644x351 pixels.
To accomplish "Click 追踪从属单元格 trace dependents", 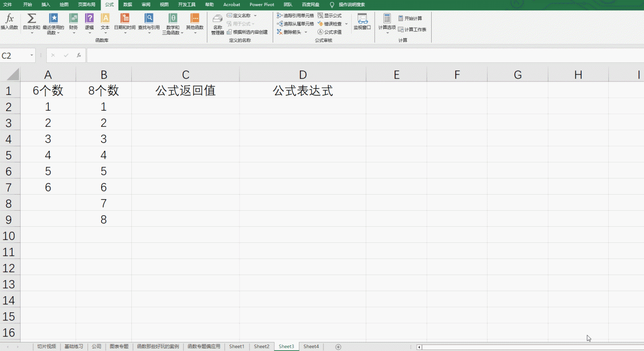I will coord(295,24).
